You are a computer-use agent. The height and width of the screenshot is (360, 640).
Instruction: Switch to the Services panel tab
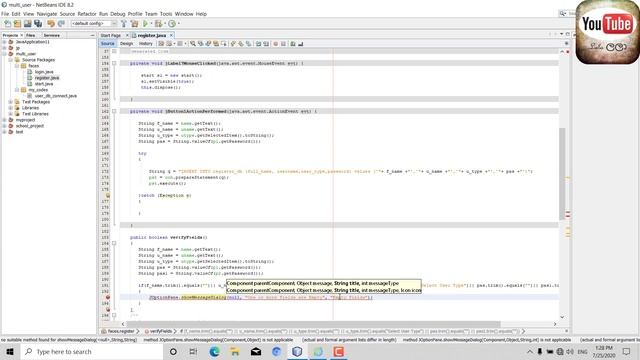[52, 36]
